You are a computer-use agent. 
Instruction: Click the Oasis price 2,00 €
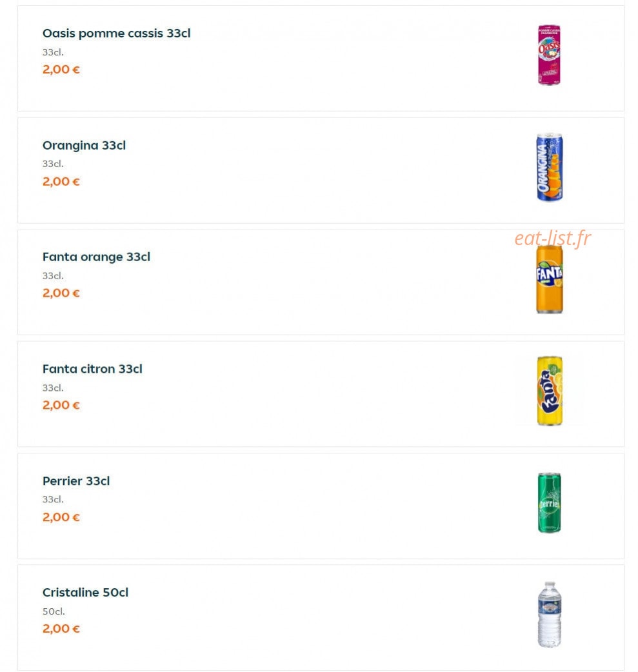tap(61, 70)
